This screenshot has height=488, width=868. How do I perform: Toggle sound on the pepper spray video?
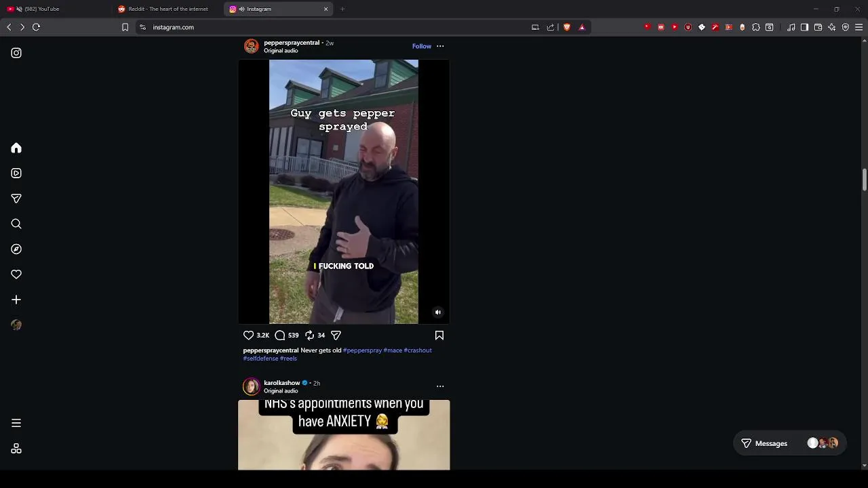point(438,312)
